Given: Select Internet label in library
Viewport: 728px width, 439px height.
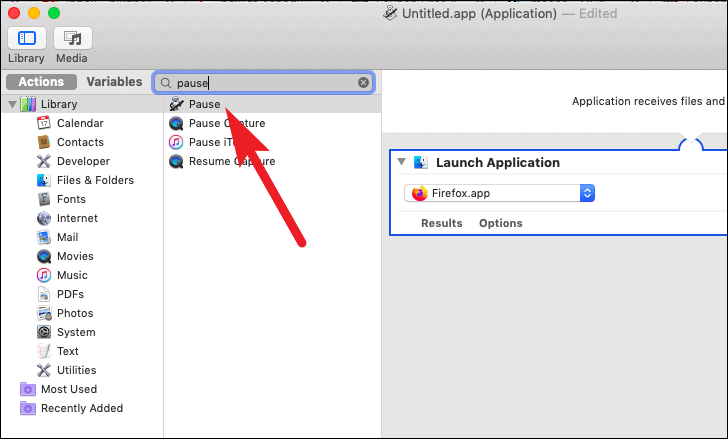Looking at the screenshot, I should [x=77, y=218].
